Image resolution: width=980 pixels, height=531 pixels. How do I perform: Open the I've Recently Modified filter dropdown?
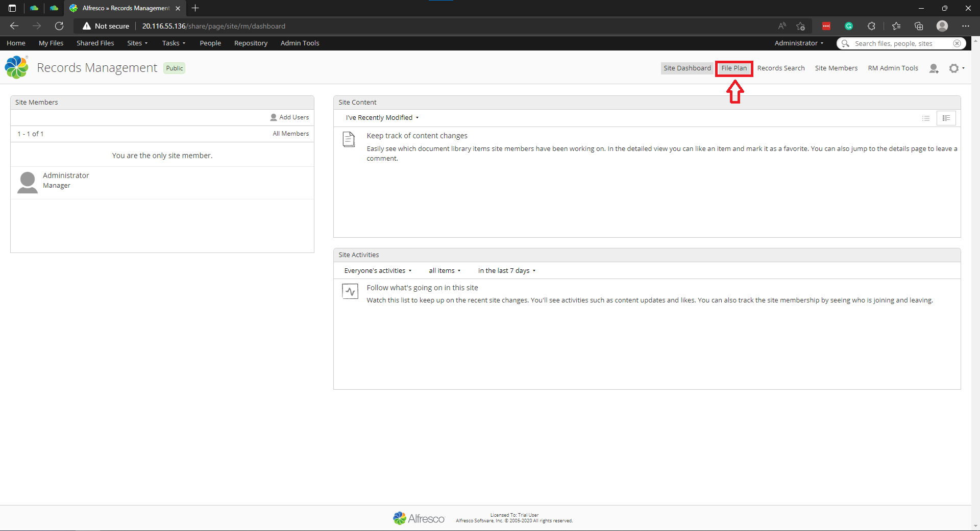point(382,118)
